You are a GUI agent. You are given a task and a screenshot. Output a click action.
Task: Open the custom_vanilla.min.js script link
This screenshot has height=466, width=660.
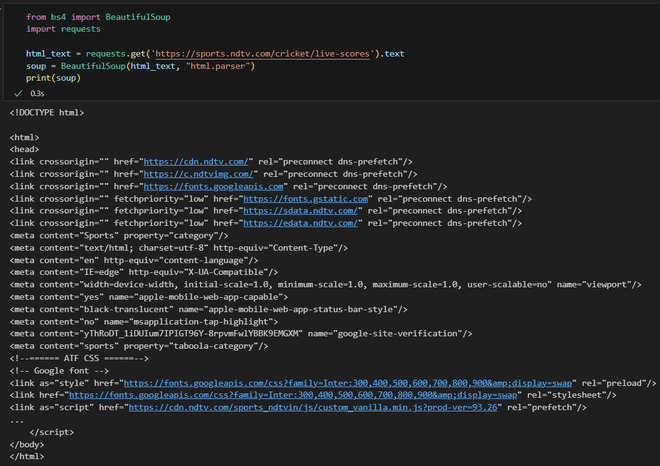(x=314, y=407)
